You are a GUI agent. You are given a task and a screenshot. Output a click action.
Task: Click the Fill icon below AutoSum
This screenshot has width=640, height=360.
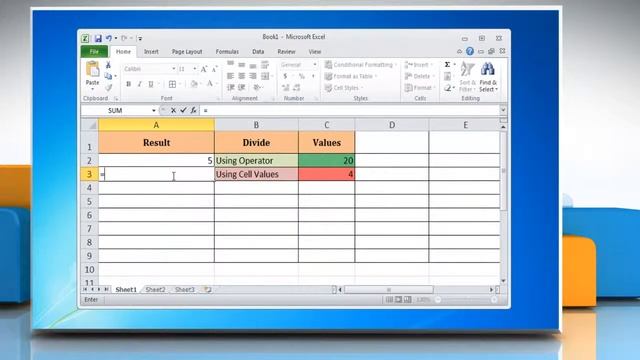tap(447, 76)
